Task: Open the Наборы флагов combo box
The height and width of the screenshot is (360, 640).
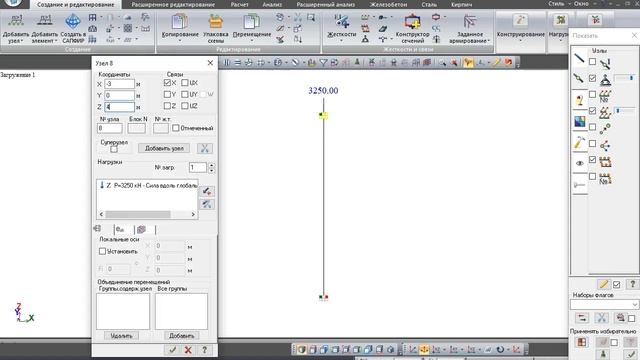Action: pos(604,304)
